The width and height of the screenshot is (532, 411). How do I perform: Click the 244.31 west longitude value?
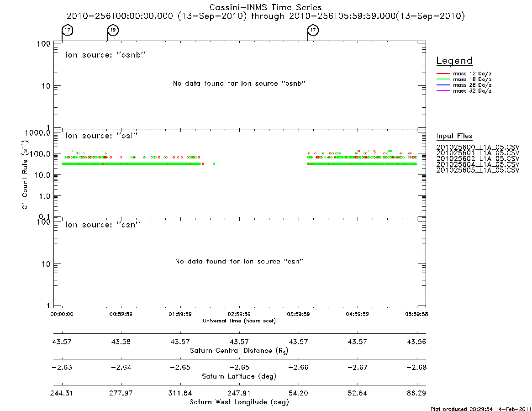coord(62,393)
